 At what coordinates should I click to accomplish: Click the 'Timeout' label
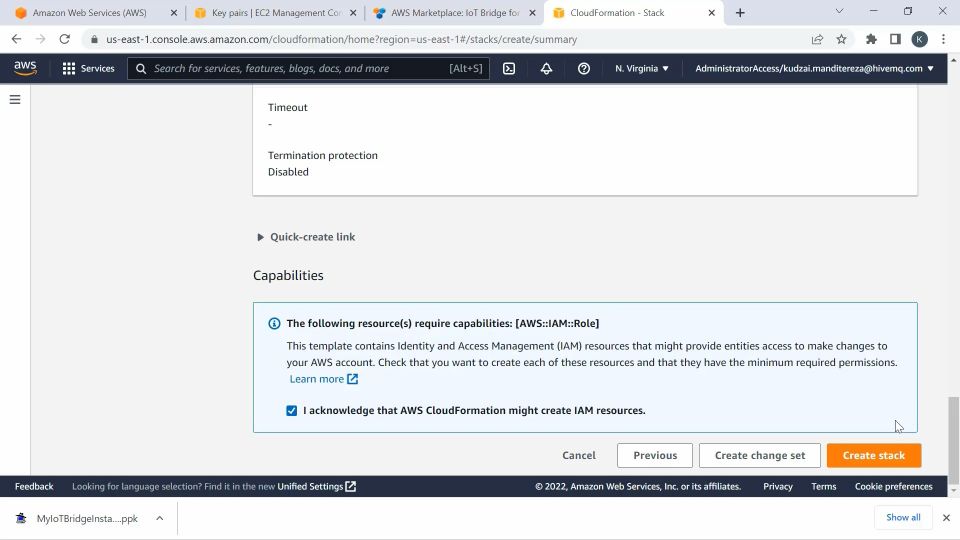[x=288, y=107]
